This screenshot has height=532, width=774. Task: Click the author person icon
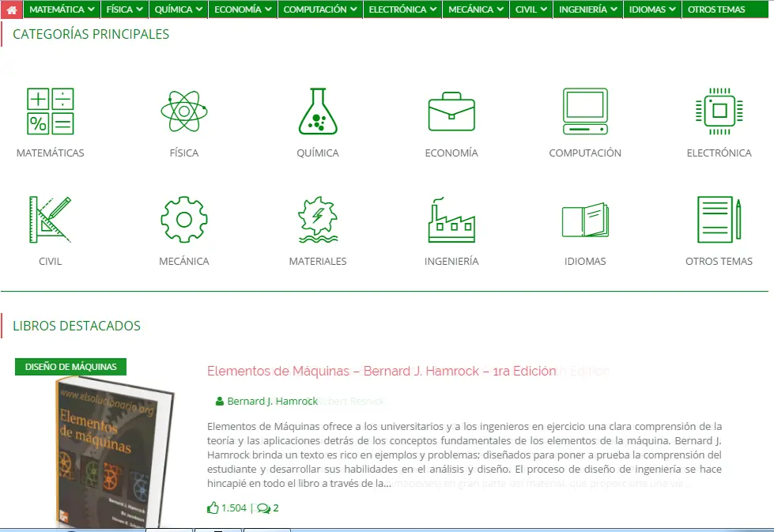tap(220, 402)
